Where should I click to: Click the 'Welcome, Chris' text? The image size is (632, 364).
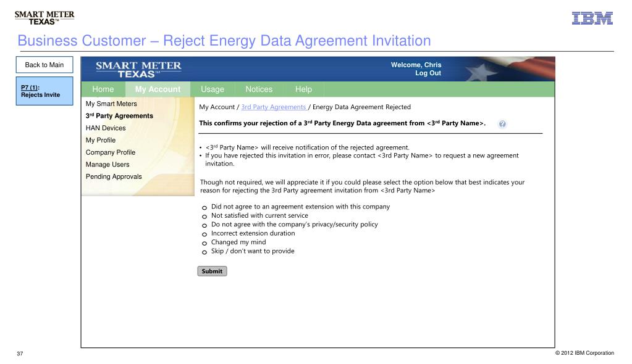(x=416, y=65)
